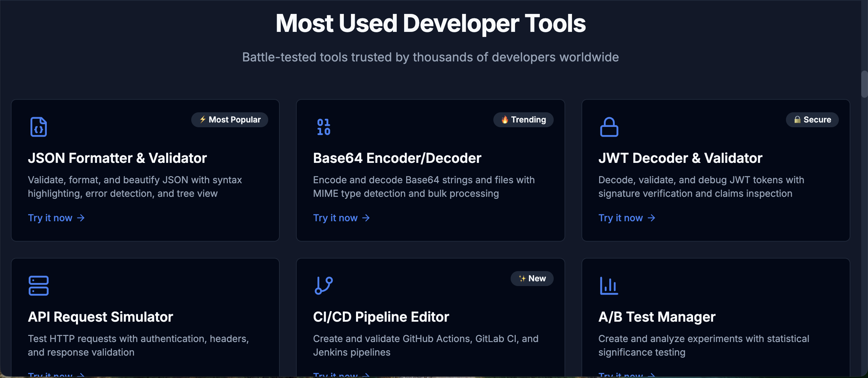This screenshot has height=378, width=868.
Task: Select the padlock icon above JWT Decoder
Action: (x=609, y=127)
